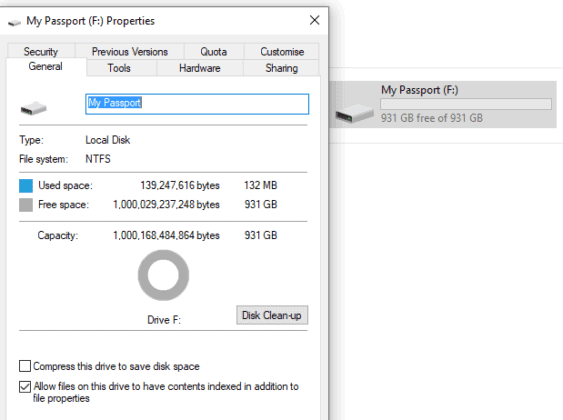Click the 'NTFS' file system value
This screenshot has height=420, width=563.
point(98,159)
